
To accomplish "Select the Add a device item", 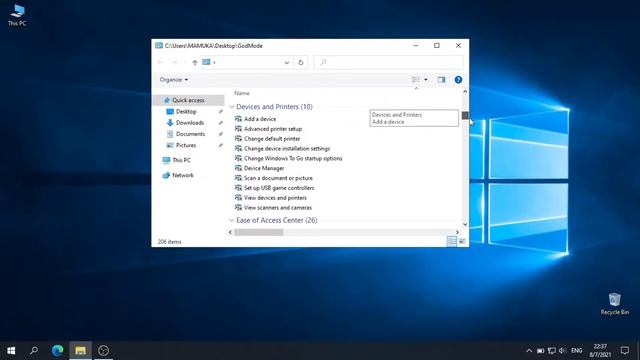I will [260, 119].
